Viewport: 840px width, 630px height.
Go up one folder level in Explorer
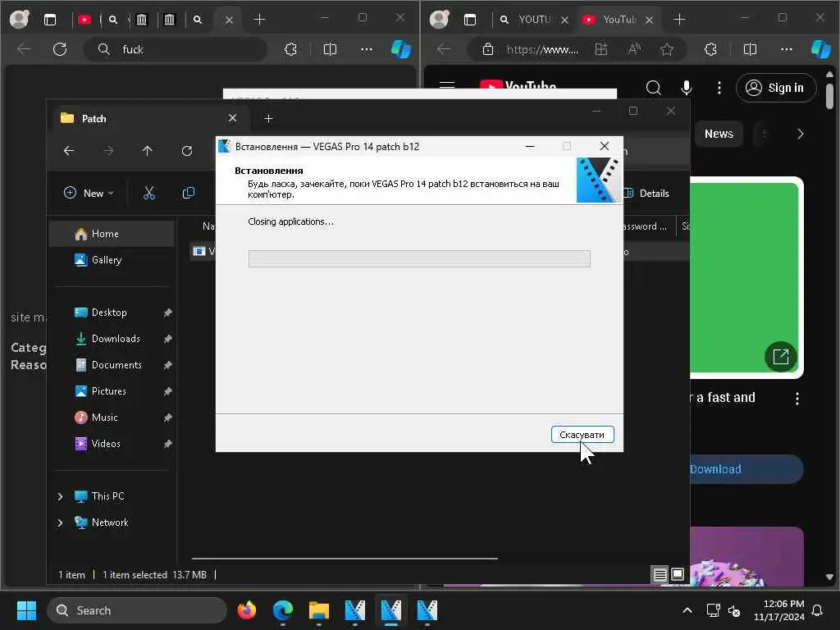(148, 151)
